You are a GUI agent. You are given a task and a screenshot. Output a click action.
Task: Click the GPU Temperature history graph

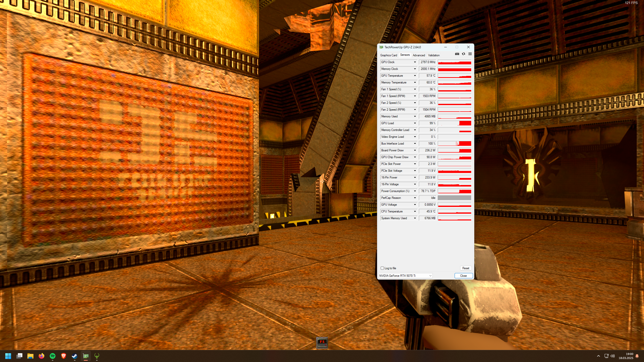coord(454,76)
